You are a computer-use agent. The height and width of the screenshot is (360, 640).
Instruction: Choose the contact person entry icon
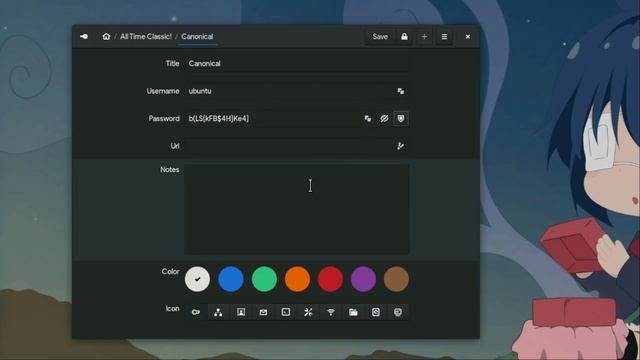point(241,312)
